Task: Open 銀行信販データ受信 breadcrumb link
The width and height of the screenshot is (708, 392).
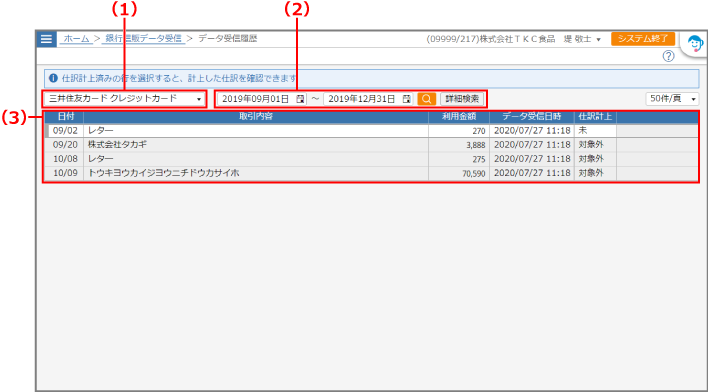Action: pyautogui.click(x=143, y=39)
